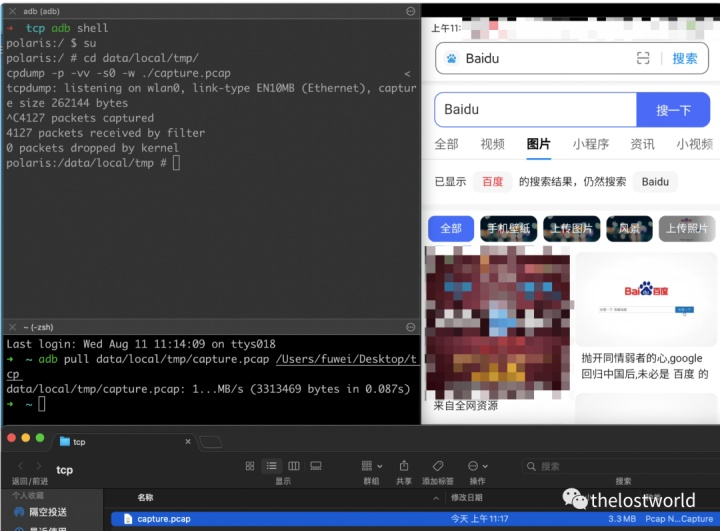Open the Finder action menu dropdown
The height and width of the screenshot is (531, 720).
[x=478, y=466]
